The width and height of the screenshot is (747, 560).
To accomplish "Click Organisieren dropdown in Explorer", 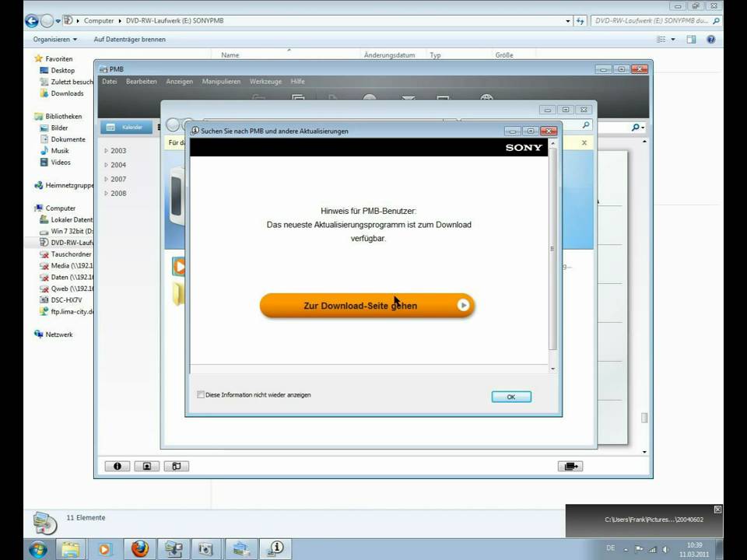I will pyautogui.click(x=54, y=40).
